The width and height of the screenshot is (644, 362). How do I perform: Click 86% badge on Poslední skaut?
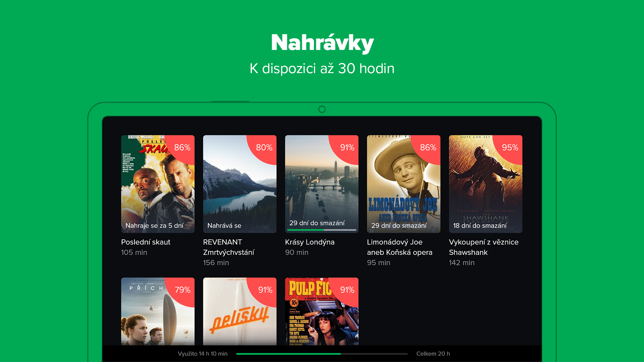coord(182,147)
